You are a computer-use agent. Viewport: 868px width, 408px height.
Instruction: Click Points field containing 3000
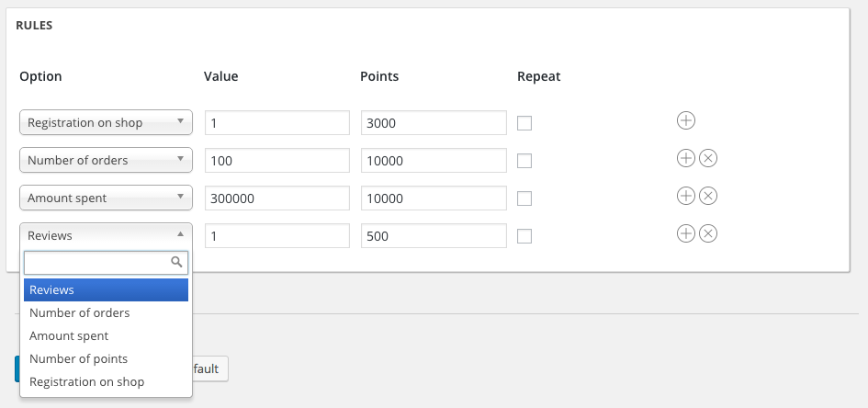pos(434,122)
